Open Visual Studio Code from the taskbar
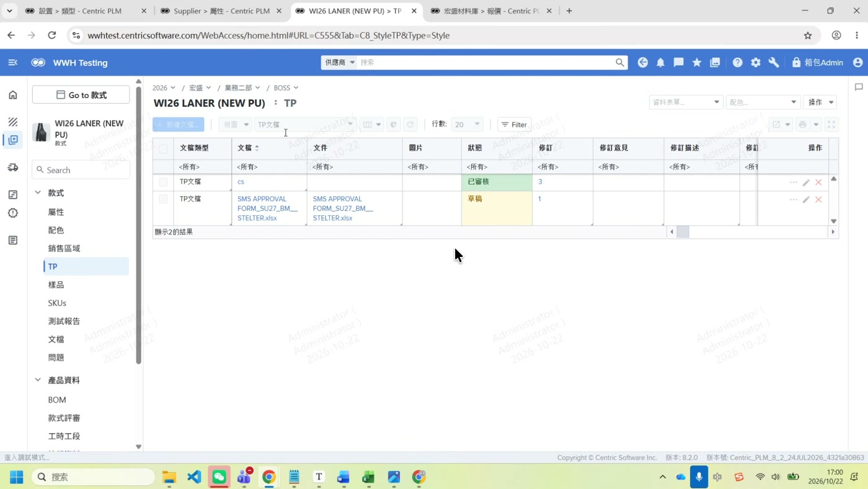Image resolution: width=868 pixels, height=489 pixels. pos(194,477)
